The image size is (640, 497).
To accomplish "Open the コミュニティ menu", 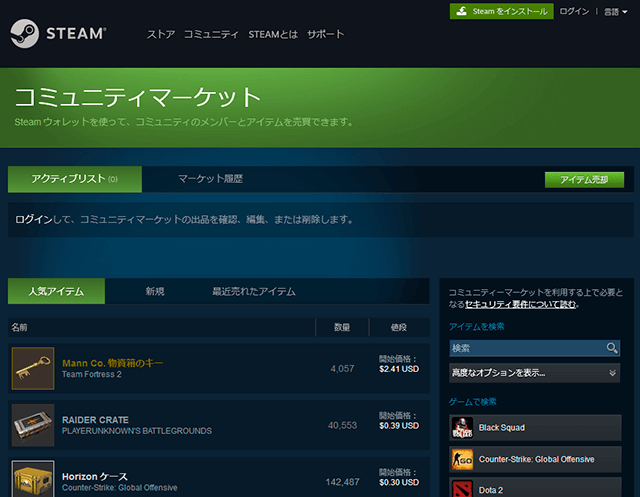I will click(x=211, y=34).
